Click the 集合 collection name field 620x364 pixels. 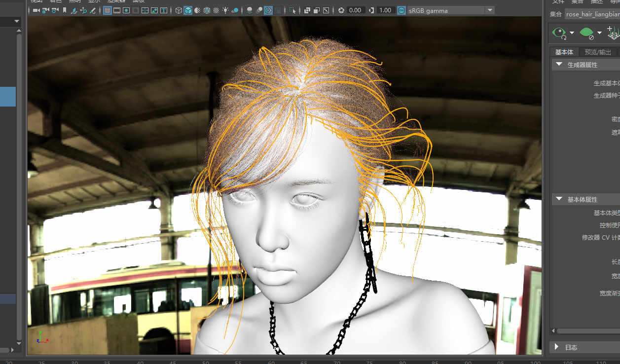click(592, 14)
